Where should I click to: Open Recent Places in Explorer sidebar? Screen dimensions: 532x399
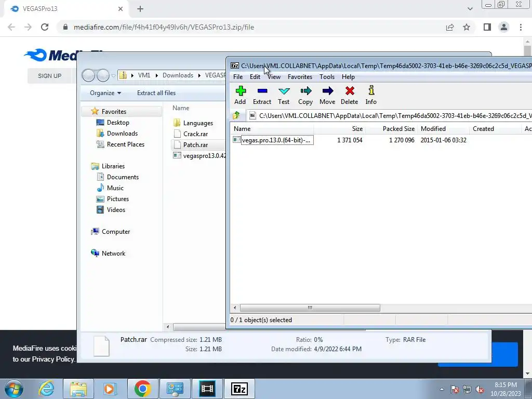pyautogui.click(x=126, y=144)
